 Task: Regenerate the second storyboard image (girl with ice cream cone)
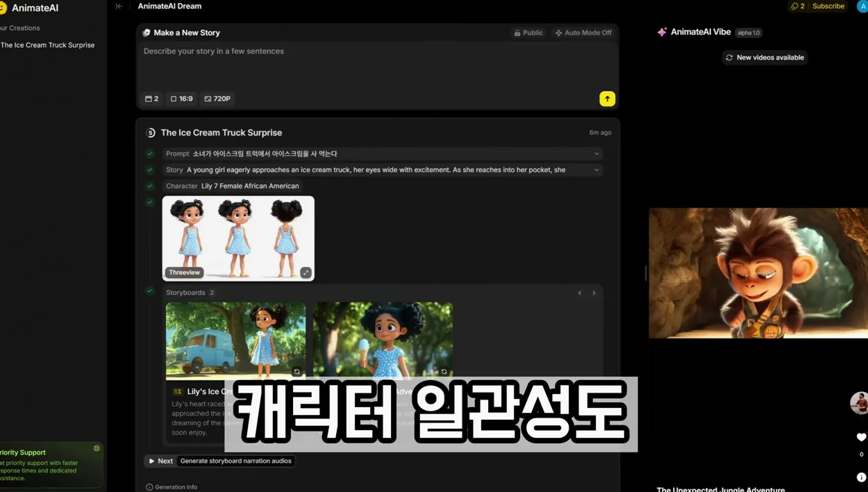(444, 372)
